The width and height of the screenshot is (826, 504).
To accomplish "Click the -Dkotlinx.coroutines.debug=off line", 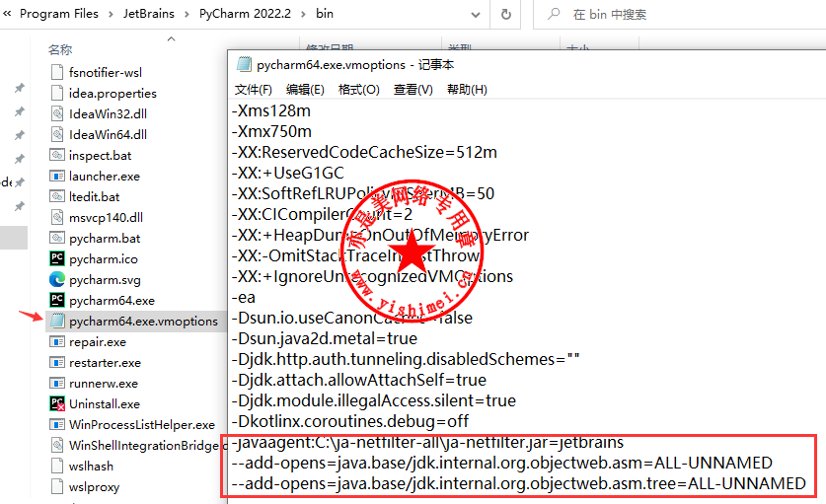I will (349, 421).
